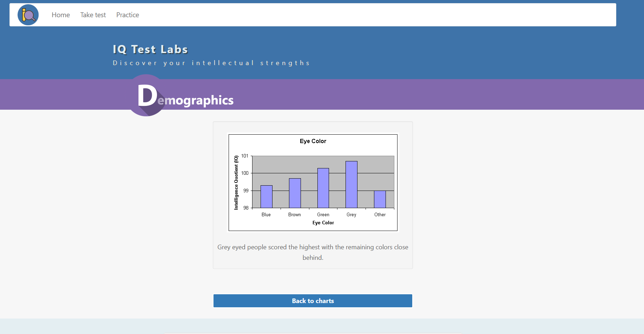This screenshot has width=644, height=334.
Task: Click the Demographics heading text
Action: [x=186, y=96]
